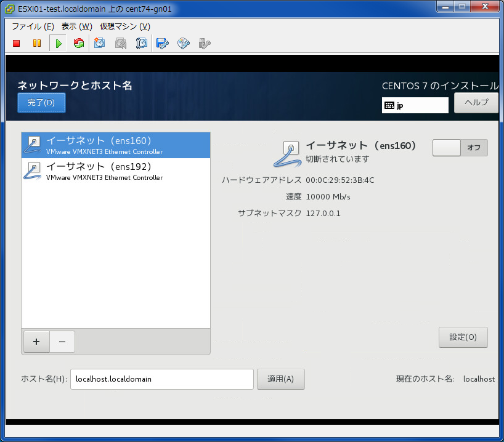Click current hostname value localhost
This screenshot has width=504, height=442.
tap(479, 379)
